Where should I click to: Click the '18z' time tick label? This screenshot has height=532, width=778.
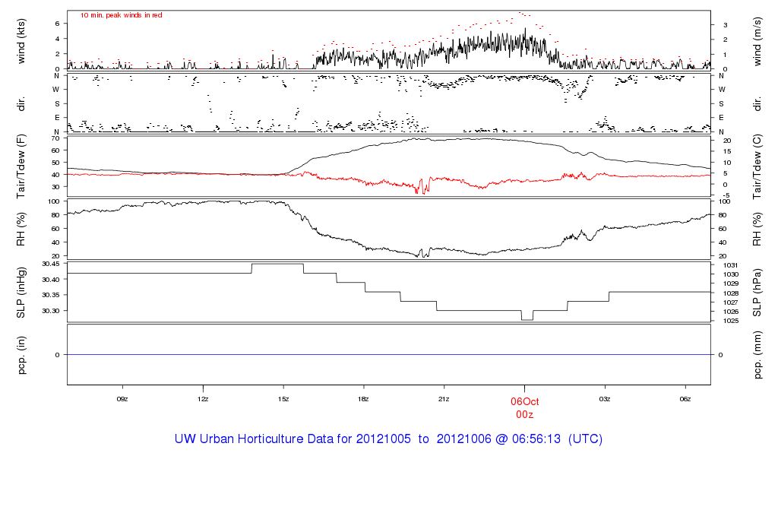(x=364, y=399)
